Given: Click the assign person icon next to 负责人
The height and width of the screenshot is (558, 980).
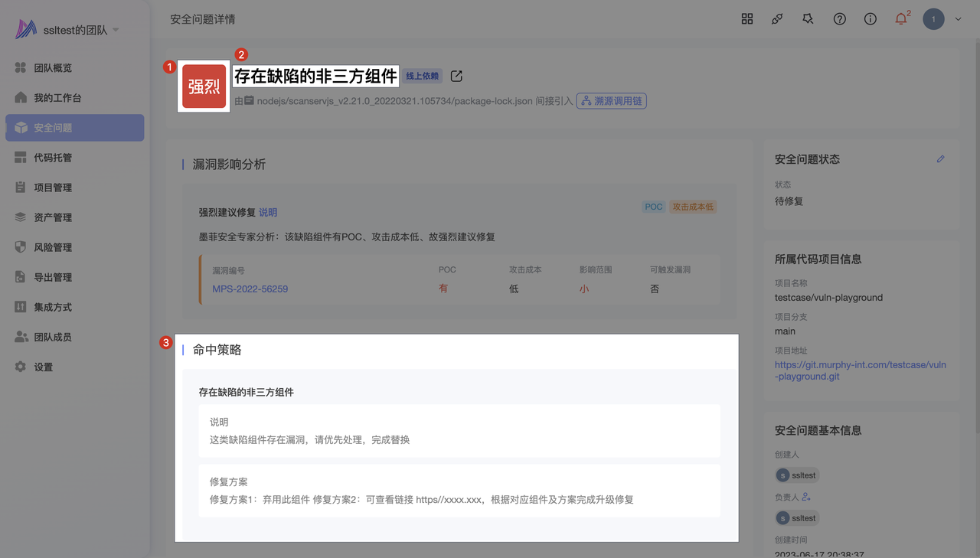Looking at the screenshot, I should tap(806, 498).
